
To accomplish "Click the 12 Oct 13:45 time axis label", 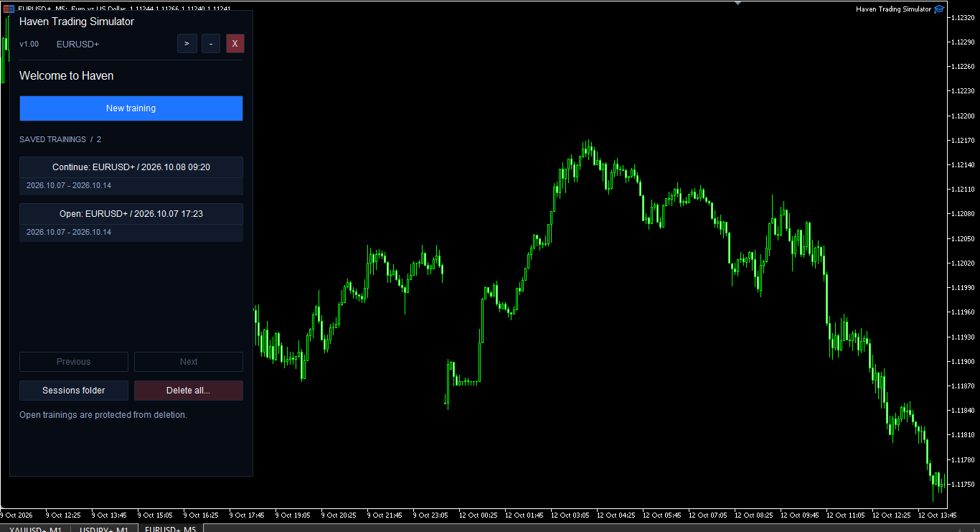I will click(938, 515).
